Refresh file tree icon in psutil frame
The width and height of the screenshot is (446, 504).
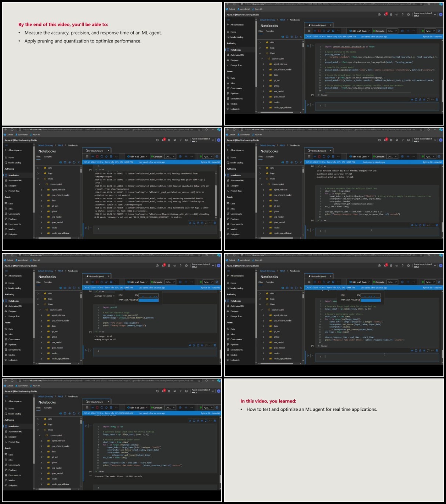74,288
